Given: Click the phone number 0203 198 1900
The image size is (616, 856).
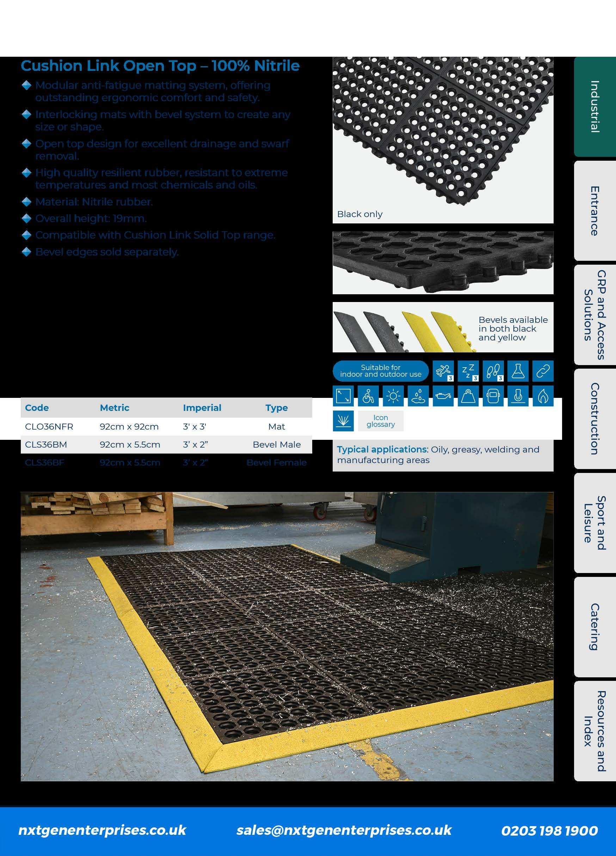Looking at the screenshot, I should [x=549, y=830].
